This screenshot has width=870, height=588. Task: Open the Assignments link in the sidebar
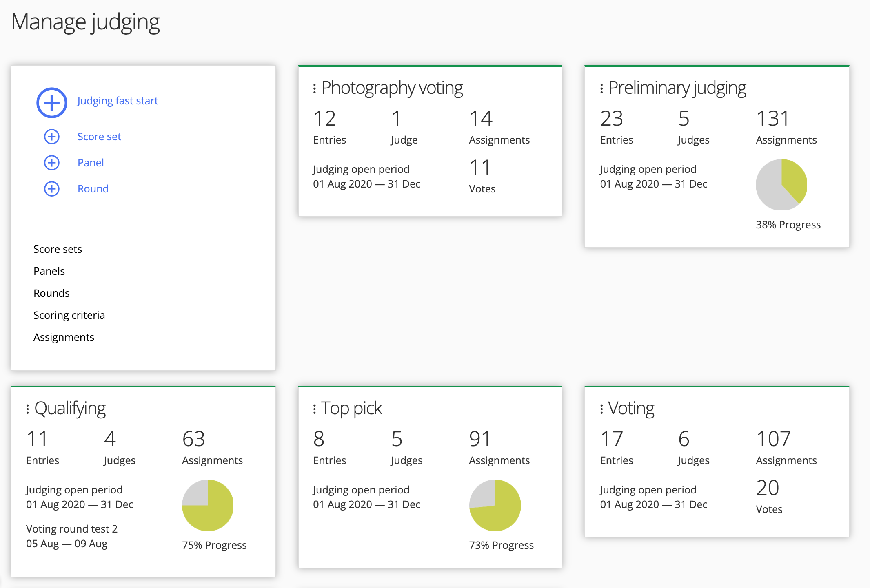pyautogui.click(x=64, y=337)
